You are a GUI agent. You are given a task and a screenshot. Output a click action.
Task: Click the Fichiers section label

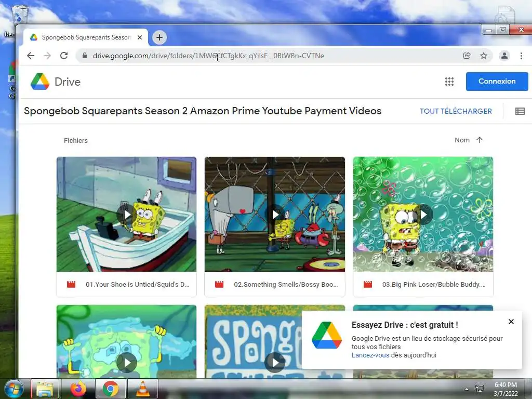tap(76, 140)
